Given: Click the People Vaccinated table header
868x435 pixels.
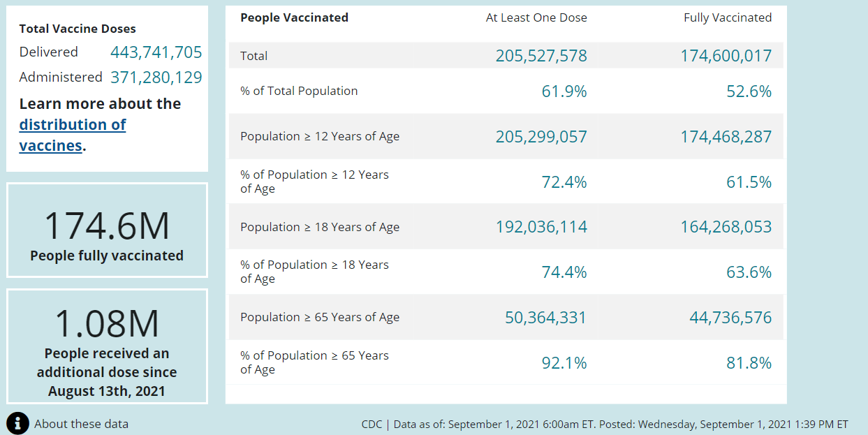Looking at the screenshot, I should [x=294, y=18].
